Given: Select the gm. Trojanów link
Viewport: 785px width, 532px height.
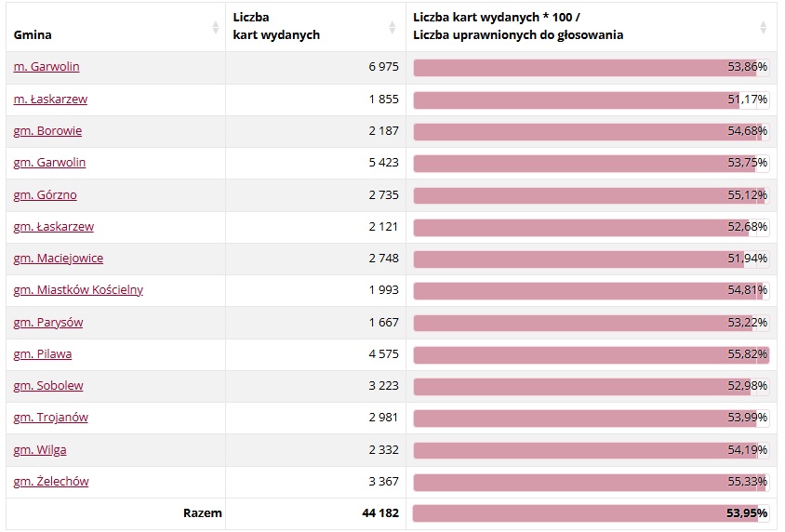Looking at the screenshot, I should click(x=51, y=417).
